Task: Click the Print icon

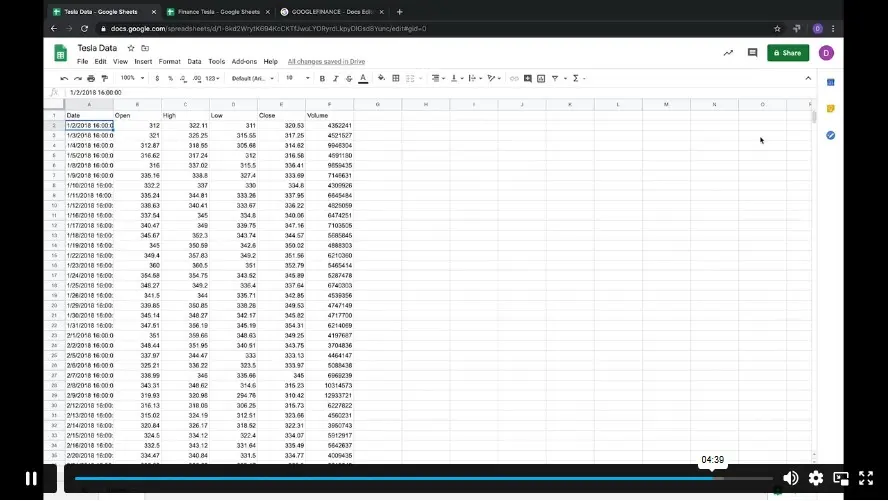Action: [x=91, y=79]
